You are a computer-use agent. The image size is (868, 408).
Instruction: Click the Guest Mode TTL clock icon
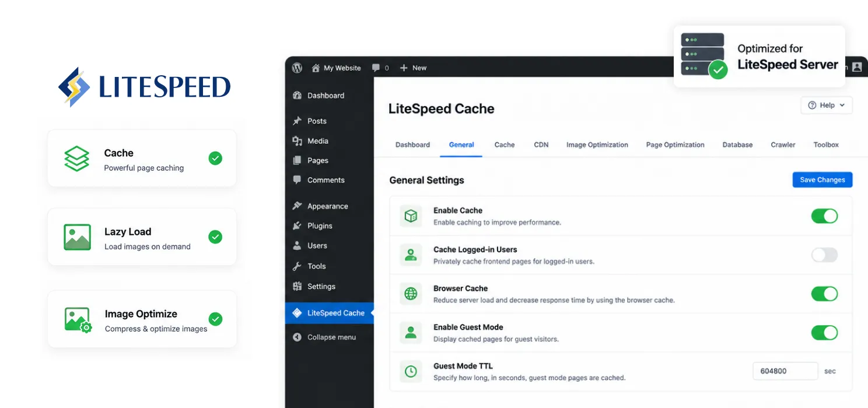click(411, 371)
